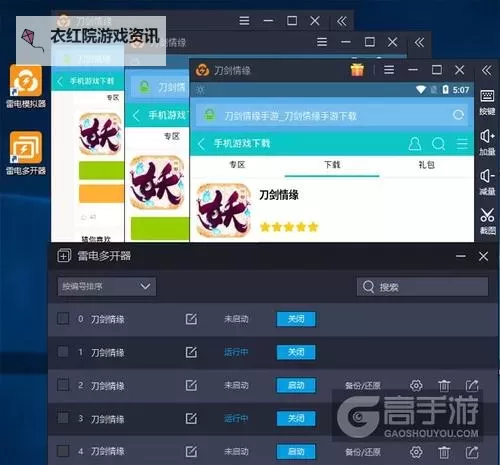Image resolution: width=500 pixels, height=465 pixels.
Task: Delete instance 2 with the trash icon
Action: [444, 386]
